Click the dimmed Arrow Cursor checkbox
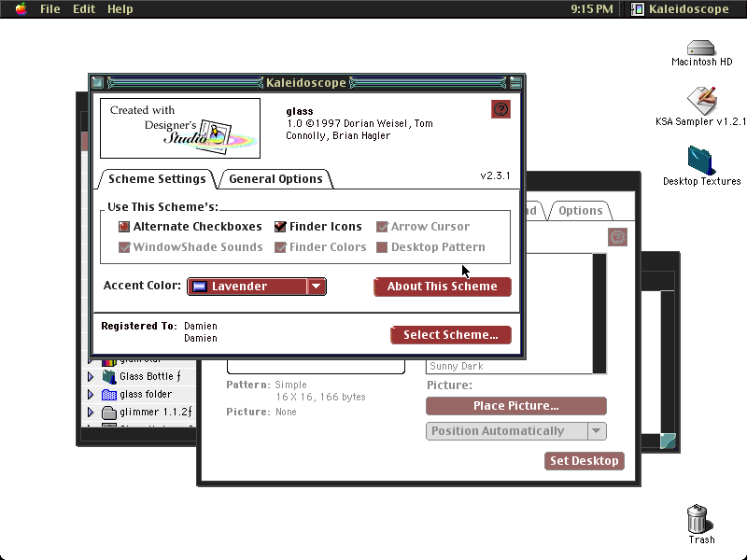Image resolution: width=747 pixels, height=560 pixels. click(x=382, y=227)
